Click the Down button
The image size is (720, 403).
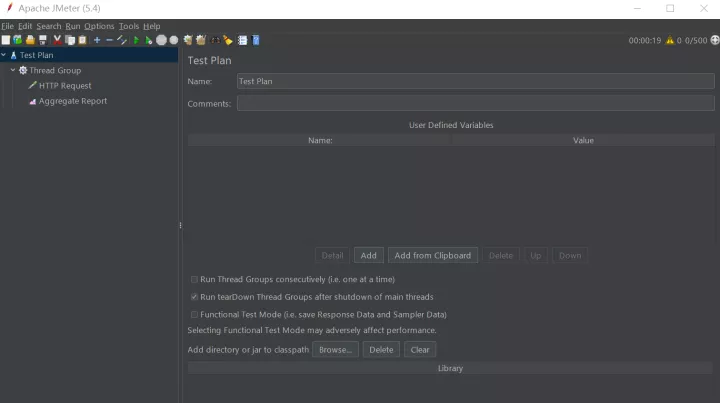point(570,255)
